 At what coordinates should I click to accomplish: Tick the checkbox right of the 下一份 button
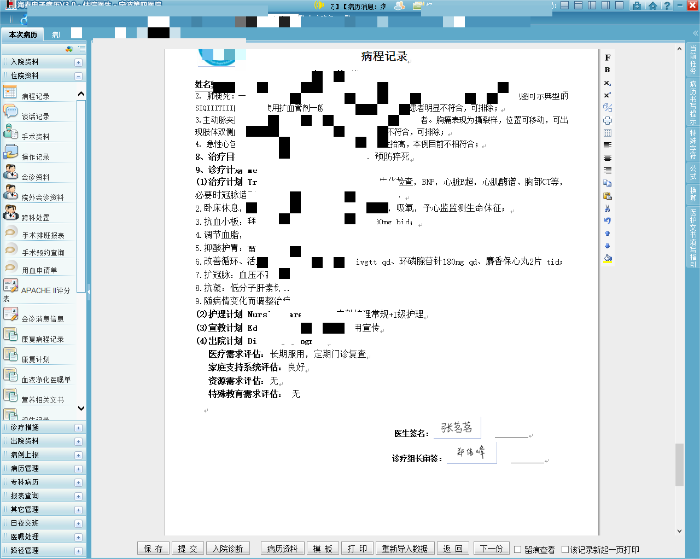[516, 549]
